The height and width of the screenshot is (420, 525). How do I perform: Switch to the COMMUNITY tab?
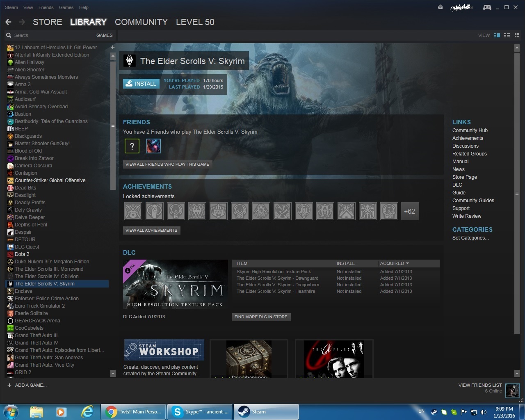pos(141,22)
